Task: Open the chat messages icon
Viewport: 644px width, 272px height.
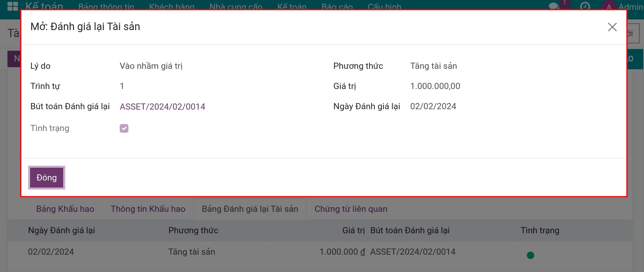Action: point(554,6)
